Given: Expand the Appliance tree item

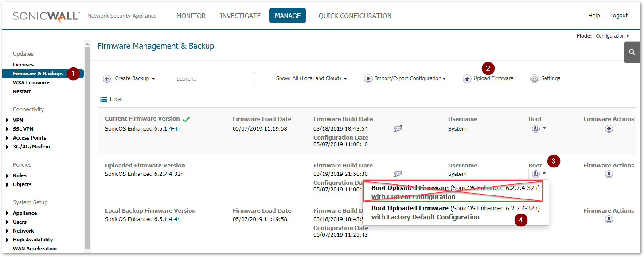Looking at the screenshot, I should 8,213.
